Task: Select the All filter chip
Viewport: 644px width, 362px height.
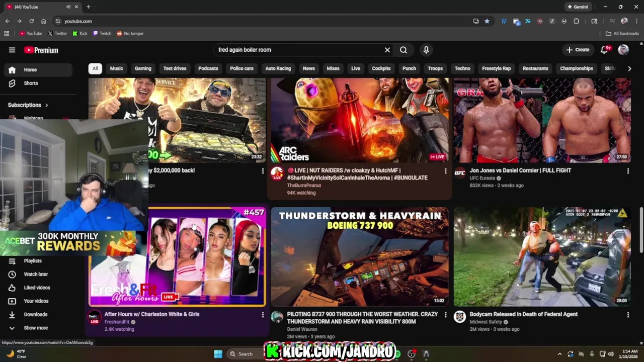Action: [x=95, y=68]
